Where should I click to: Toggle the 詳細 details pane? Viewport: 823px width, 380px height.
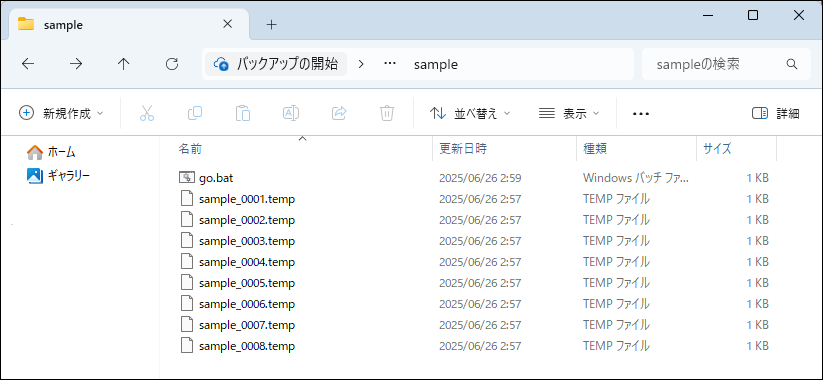(x=775, y=113)
